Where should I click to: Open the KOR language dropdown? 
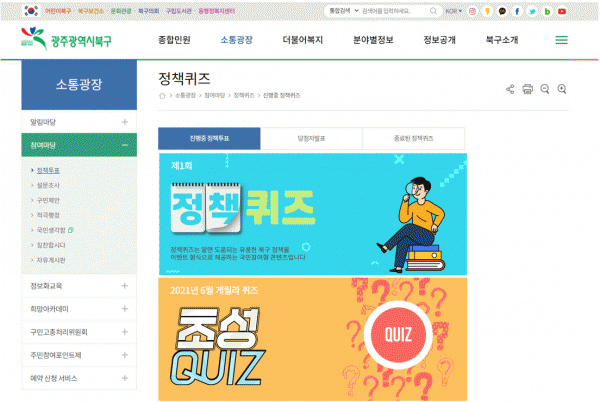[453, 11]
